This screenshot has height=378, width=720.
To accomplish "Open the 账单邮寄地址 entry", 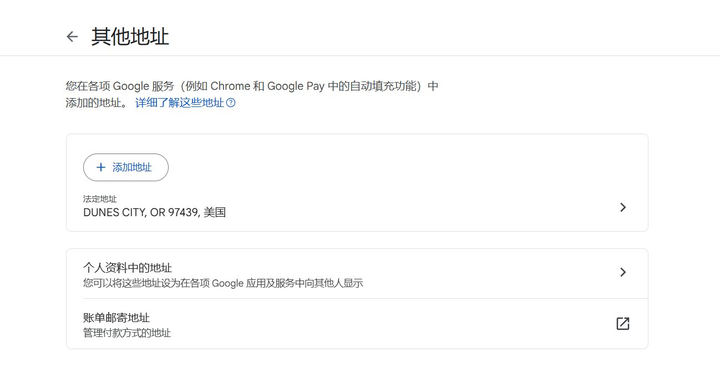I will [357, 324].
